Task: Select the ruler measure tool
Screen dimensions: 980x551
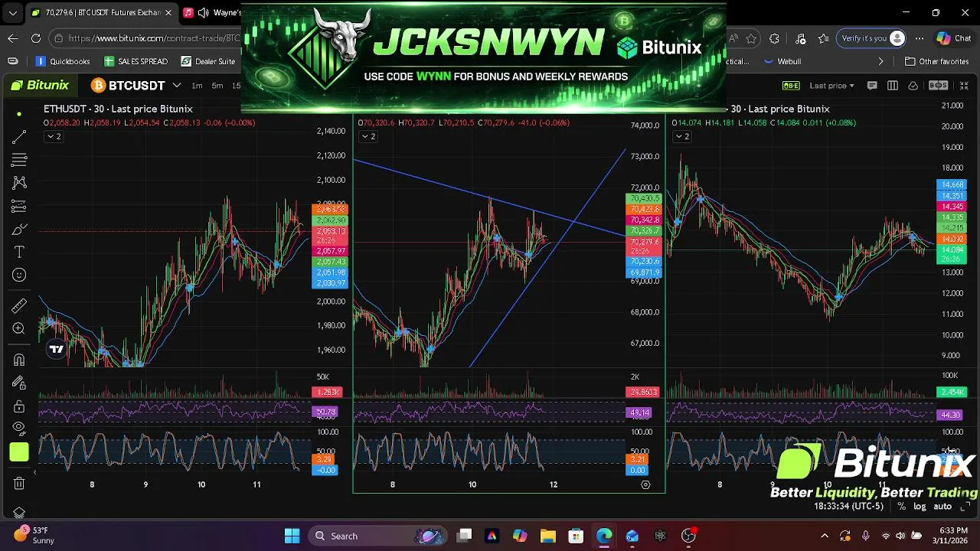Action: pos(19,306)
